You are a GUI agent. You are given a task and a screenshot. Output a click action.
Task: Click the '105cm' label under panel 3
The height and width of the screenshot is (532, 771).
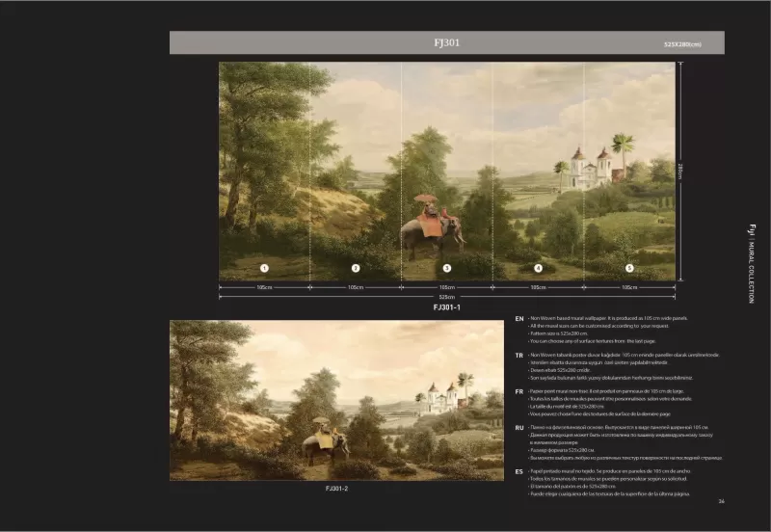tap(447, 287)
